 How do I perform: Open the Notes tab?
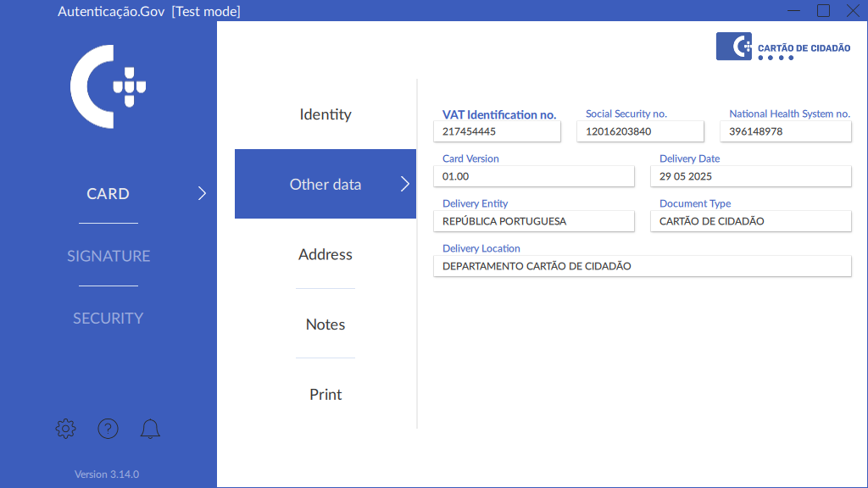(325, 324)
